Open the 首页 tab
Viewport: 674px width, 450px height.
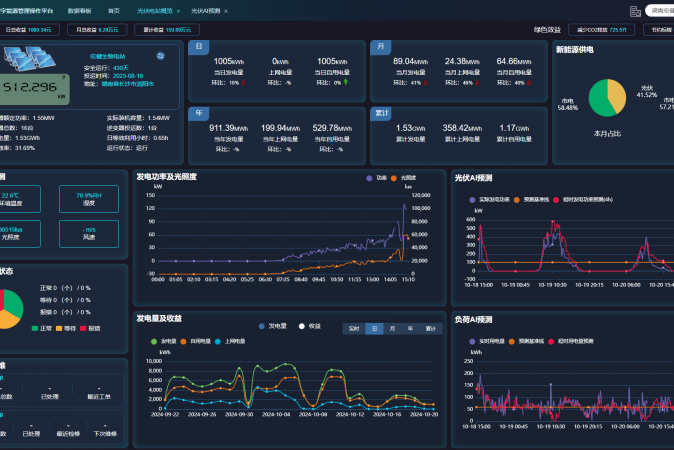[114, 10]
